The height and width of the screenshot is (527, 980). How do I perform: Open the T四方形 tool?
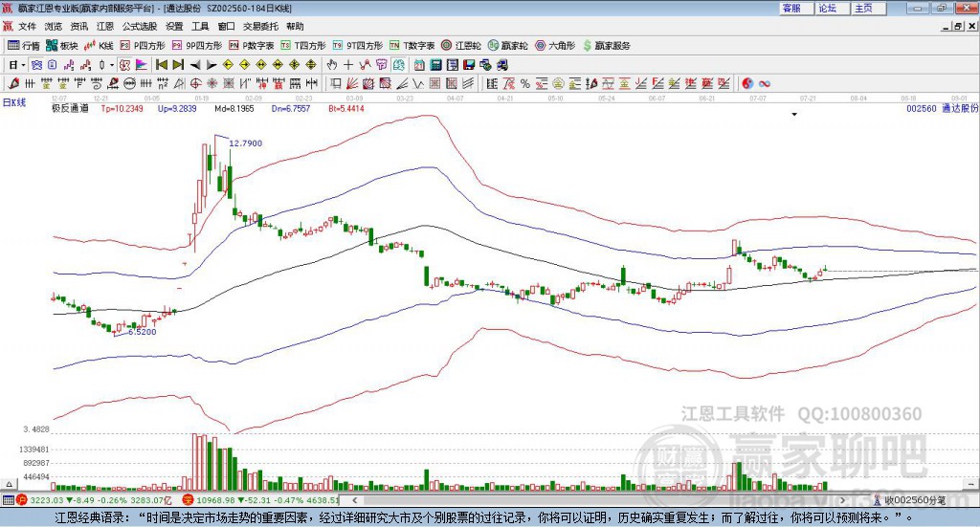tap(303, 46)
